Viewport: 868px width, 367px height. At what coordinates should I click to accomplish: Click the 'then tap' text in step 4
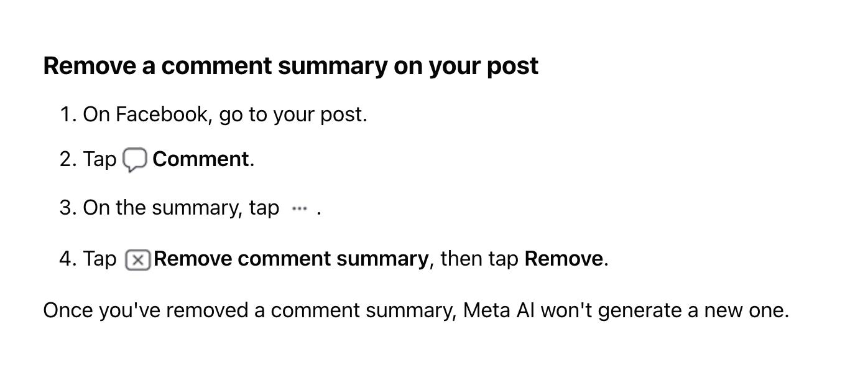coord(479,259)
